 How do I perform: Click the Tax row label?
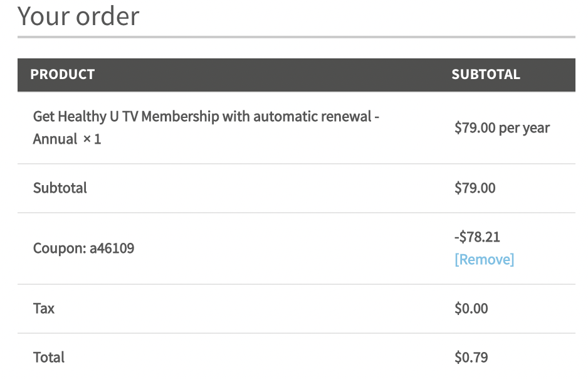click(44, 309)
